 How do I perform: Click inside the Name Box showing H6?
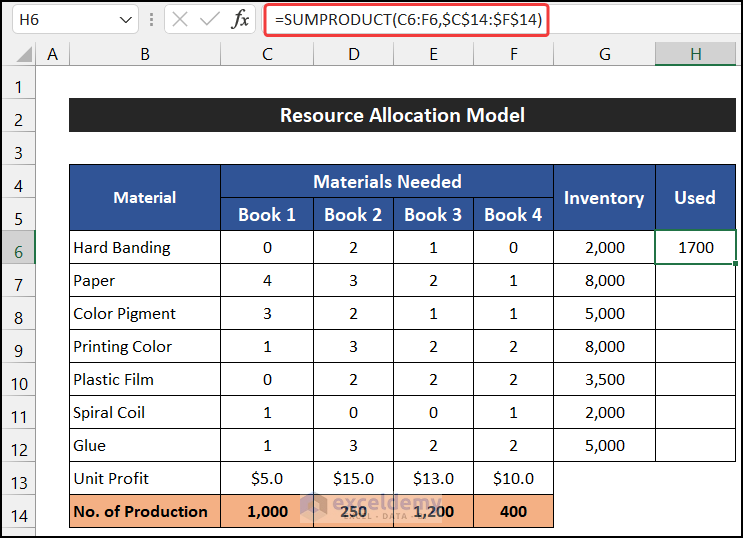(60, 19)
